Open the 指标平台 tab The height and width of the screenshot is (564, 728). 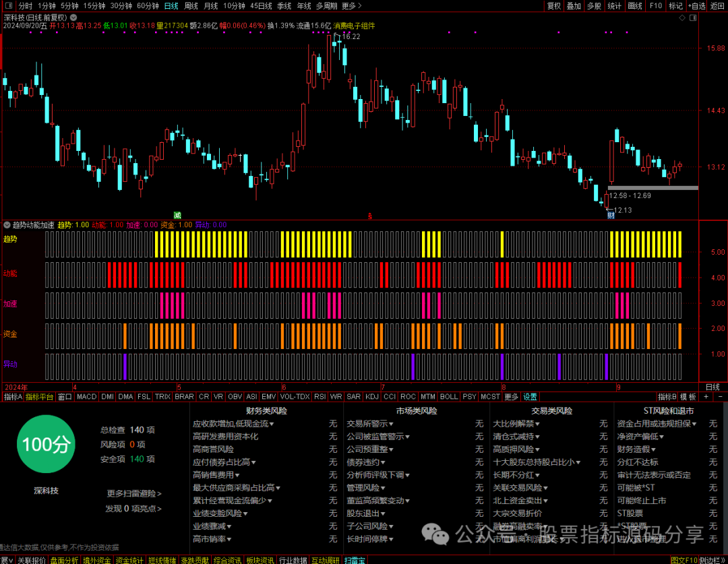point(39,397)
